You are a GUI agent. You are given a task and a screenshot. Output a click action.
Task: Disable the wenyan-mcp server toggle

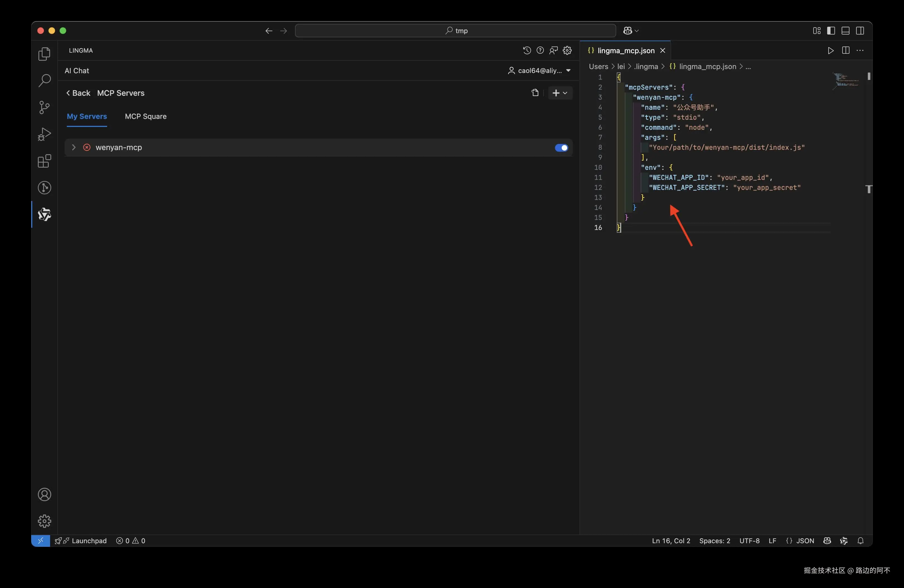click(561, 148)
